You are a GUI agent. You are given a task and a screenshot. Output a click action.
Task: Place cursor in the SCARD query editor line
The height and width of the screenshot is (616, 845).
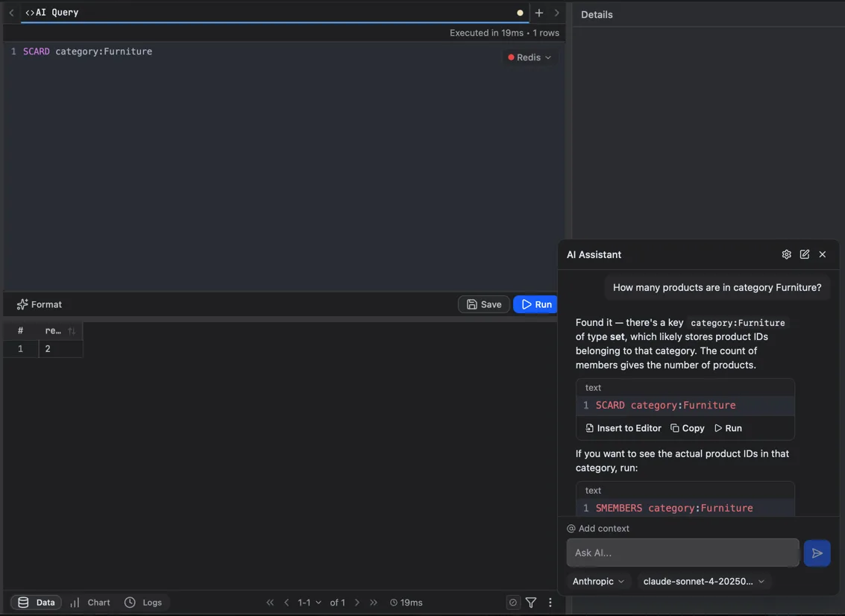[x=87, y=51]
